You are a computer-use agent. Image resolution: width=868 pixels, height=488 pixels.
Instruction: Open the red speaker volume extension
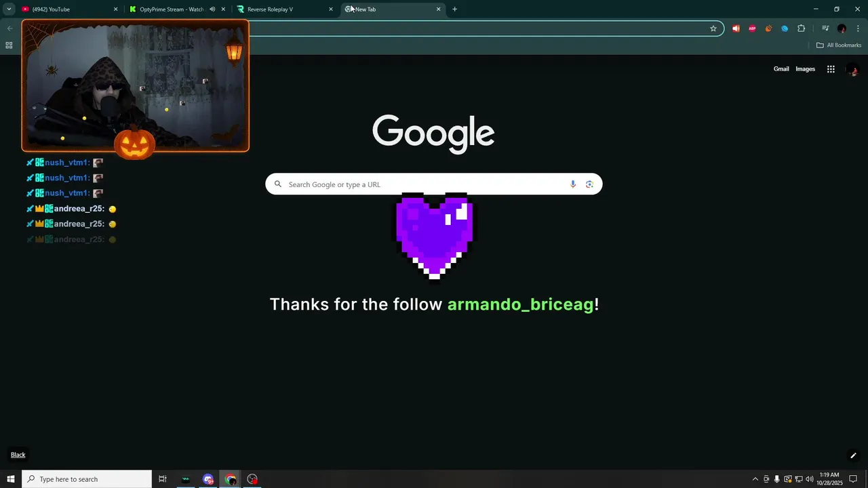[736, 28]
